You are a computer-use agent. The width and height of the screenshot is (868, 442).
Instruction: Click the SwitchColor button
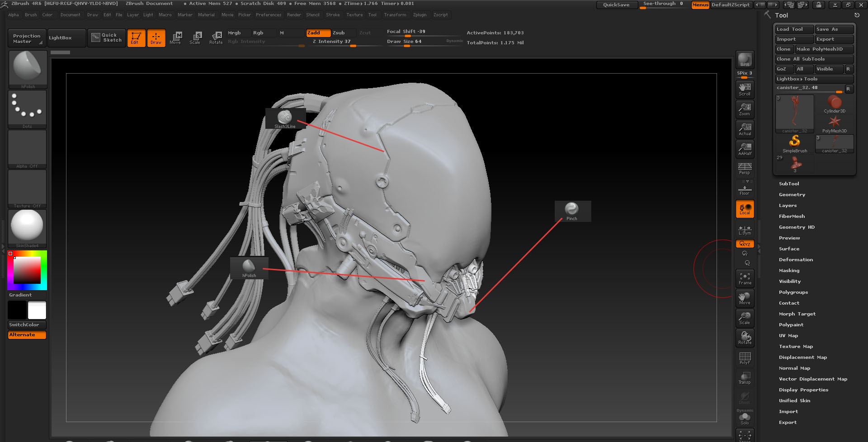click(x=27, y=325)
